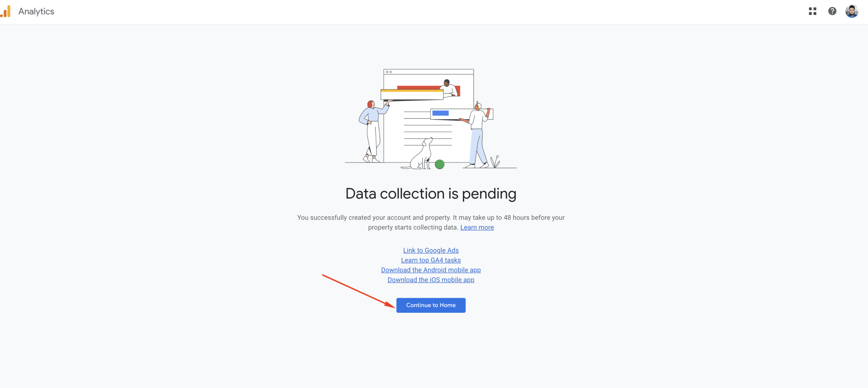
Task: Click Download the iOS mobile app
Action: pyautogui.click(x=431, y=280)
